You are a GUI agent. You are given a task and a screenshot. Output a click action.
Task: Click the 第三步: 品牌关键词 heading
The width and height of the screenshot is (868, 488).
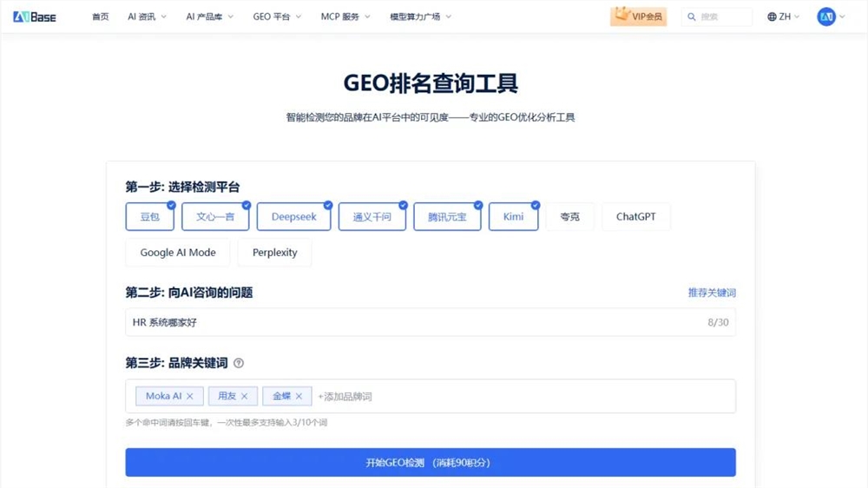click(x=176, y=363)
